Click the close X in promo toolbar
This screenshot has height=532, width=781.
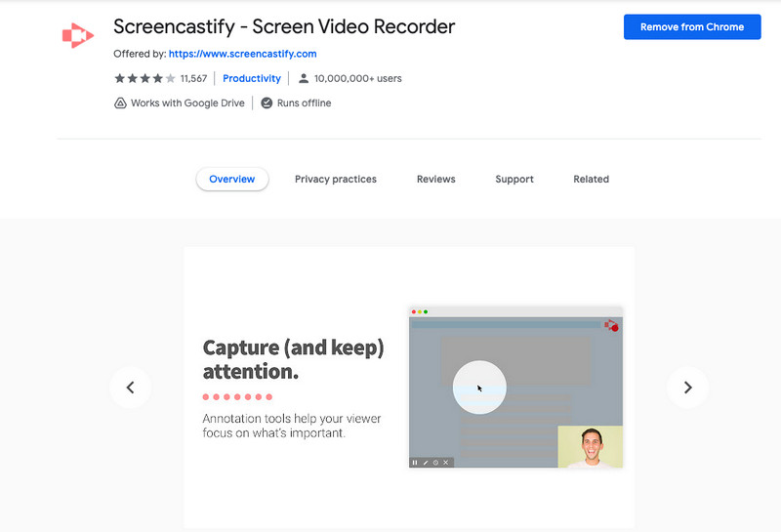pyautogui.click(x=446, y=463)
